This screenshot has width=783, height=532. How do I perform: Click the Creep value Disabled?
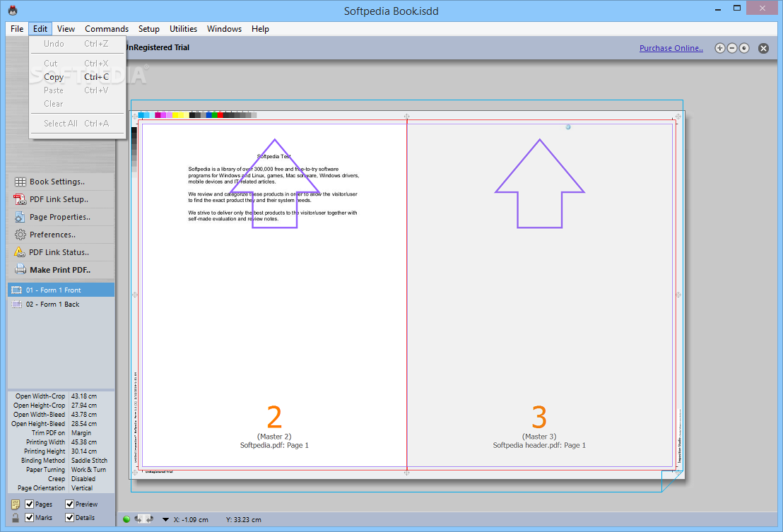click(83, 478)
